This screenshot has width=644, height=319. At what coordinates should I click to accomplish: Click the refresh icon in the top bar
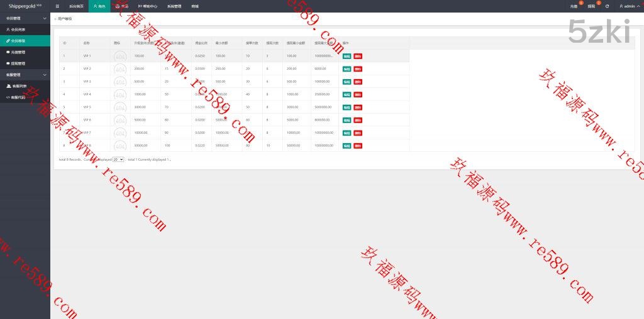[x=607, y=6]
